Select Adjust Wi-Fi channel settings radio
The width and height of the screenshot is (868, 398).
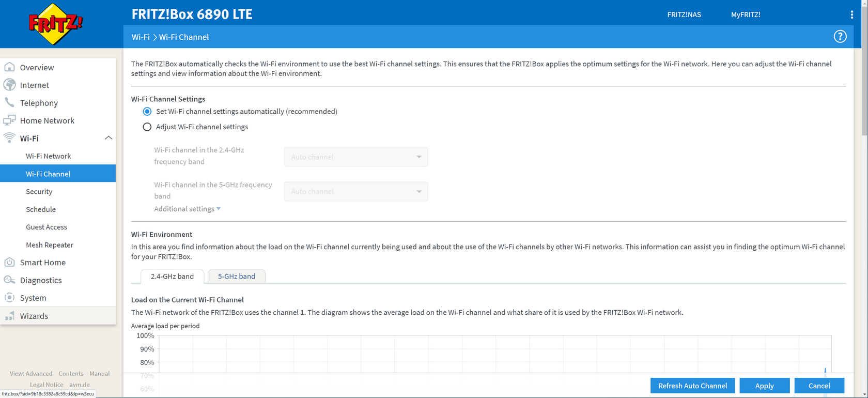pyautogui.click(x=147, y=127)
